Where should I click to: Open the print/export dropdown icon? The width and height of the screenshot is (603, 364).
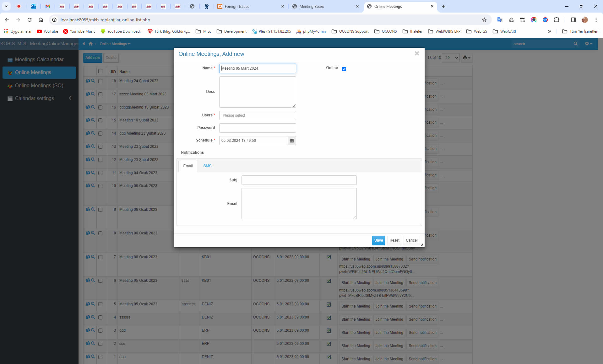click(x=466, y=58)
